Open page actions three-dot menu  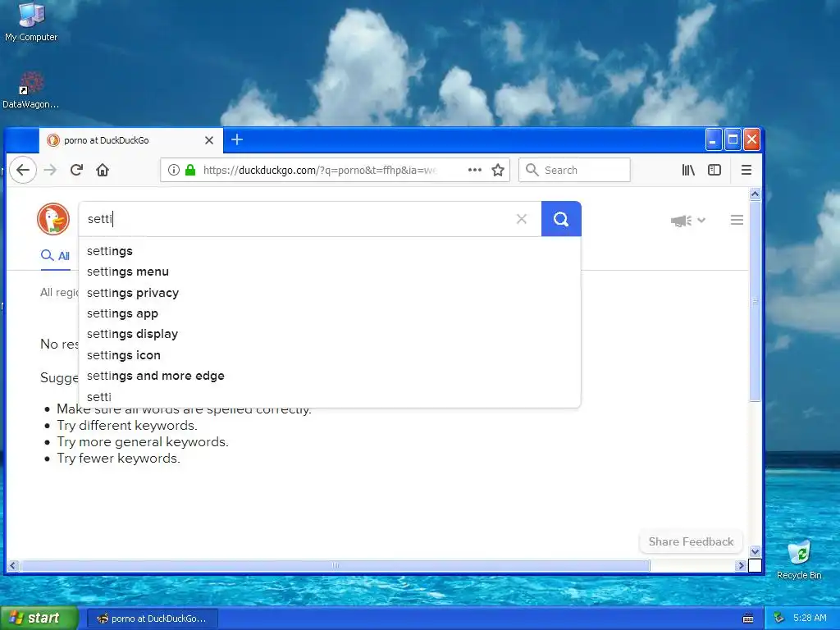pyautogui.click(x=475, y=171)
